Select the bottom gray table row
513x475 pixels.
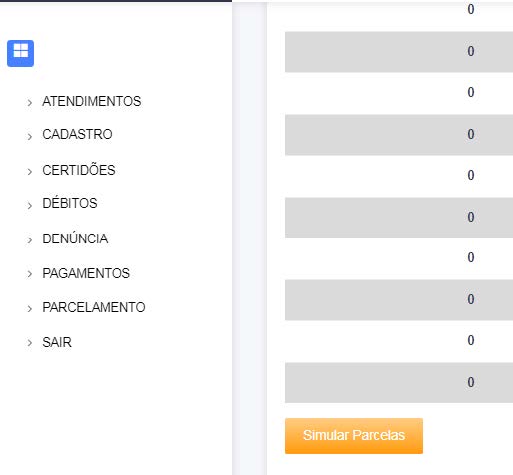pos(399,383)
